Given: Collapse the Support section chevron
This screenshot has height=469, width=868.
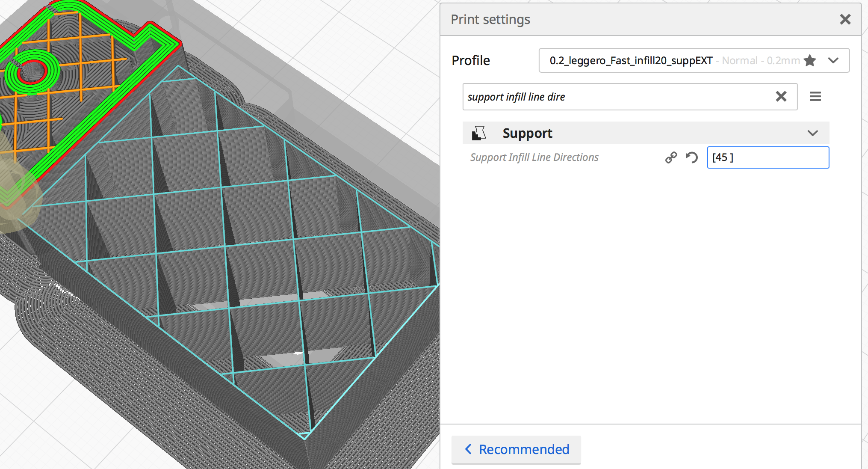Looking at the screenshot, I should pos(812,133).
